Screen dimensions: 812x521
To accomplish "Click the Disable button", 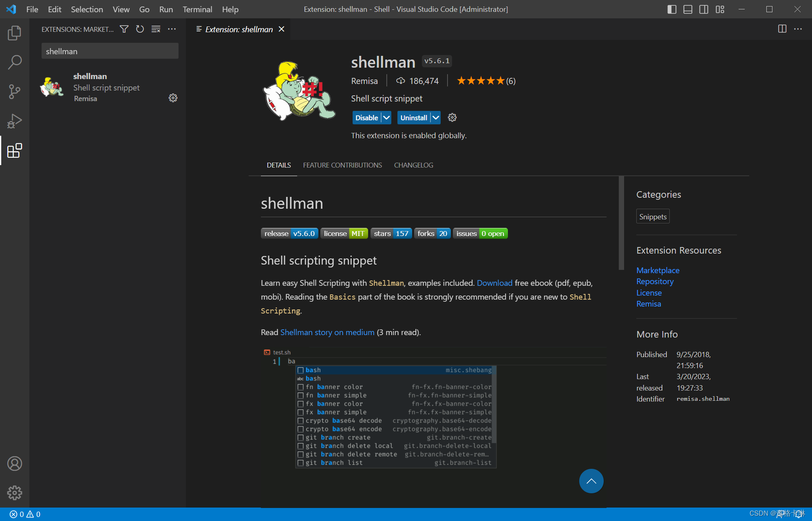I will 366,117.
